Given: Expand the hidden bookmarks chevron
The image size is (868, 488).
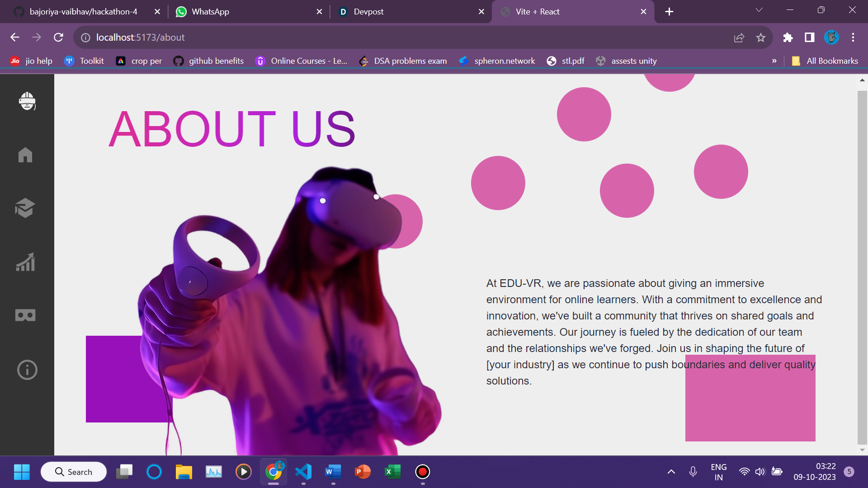Looking at the screenshot, I should pyautogui.click(x=774, y=61).
